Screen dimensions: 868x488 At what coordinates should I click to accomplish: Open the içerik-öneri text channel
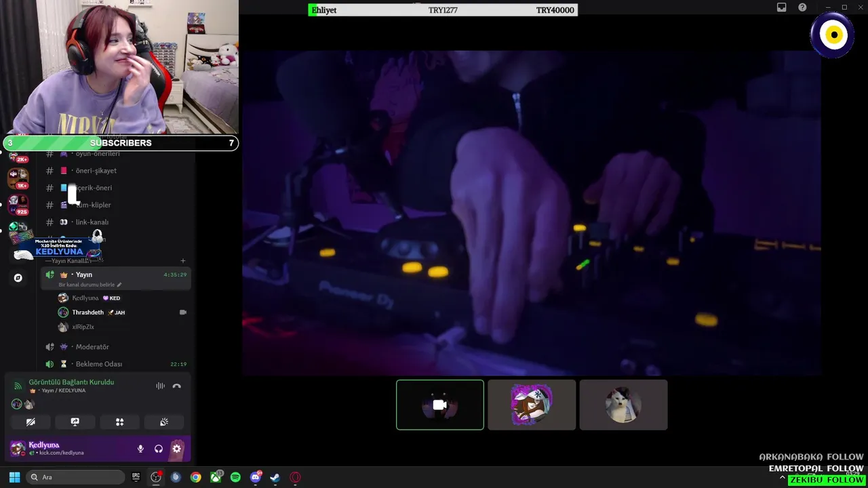115,188
